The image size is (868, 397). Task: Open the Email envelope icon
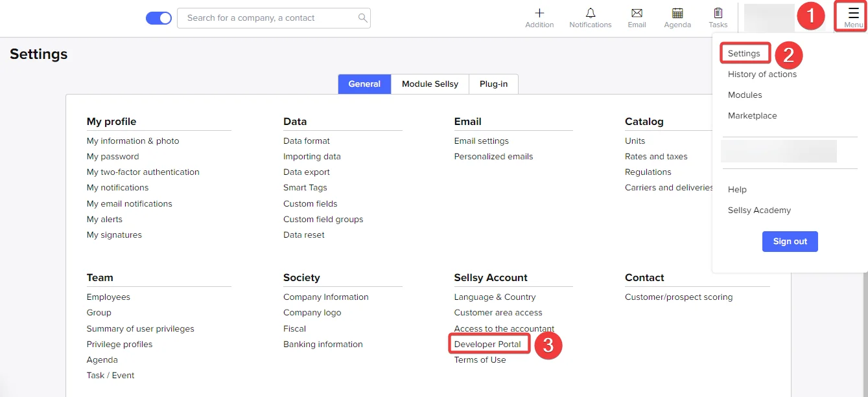coord(637,13)
